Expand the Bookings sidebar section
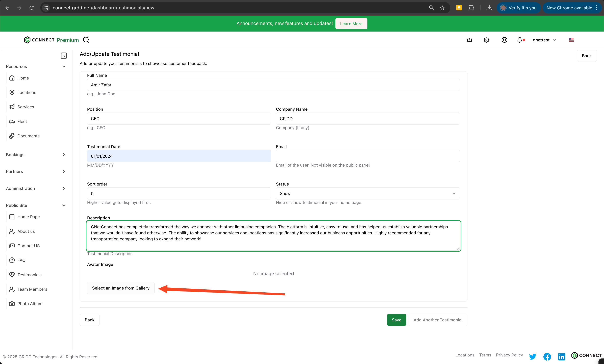 click(x=36, y=155)
